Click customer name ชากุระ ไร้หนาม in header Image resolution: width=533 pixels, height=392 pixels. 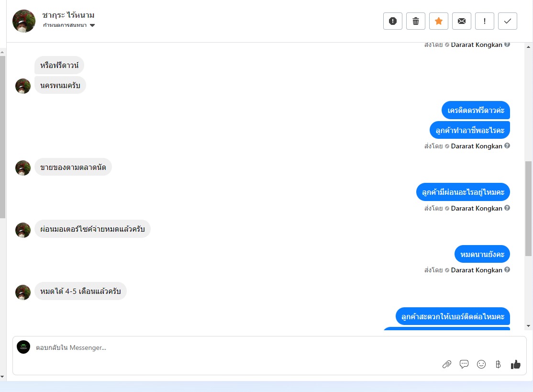(x=68, y=15)
